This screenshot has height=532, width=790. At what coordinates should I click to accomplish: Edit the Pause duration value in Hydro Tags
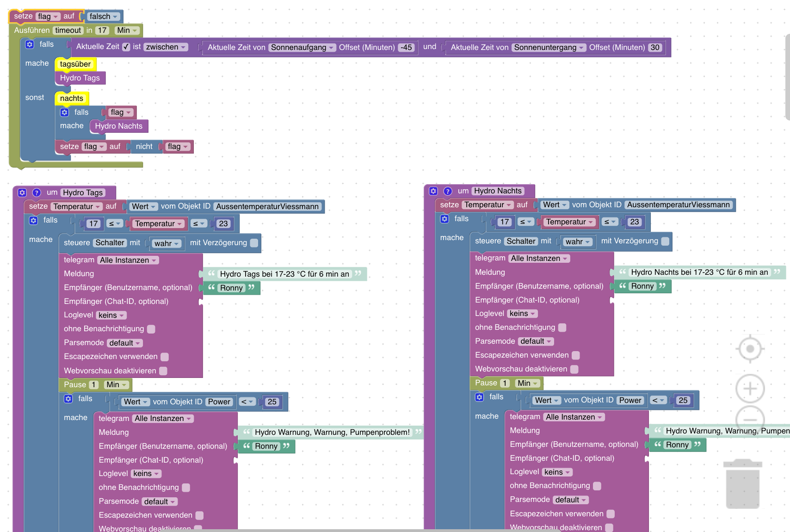tap(93, 385)
